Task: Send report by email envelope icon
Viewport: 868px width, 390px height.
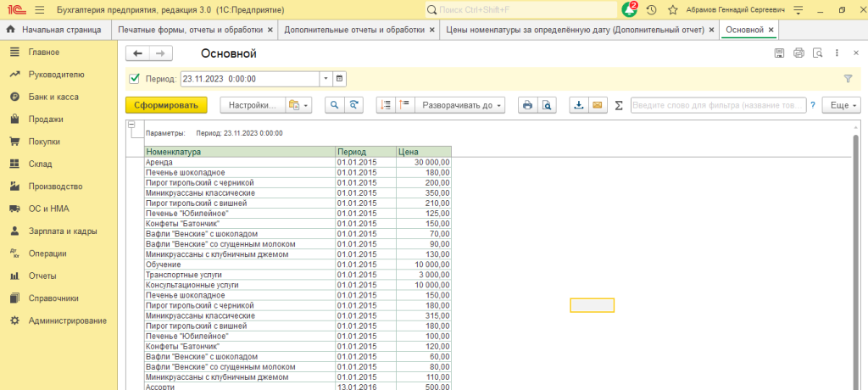Action: click(598, 105)
